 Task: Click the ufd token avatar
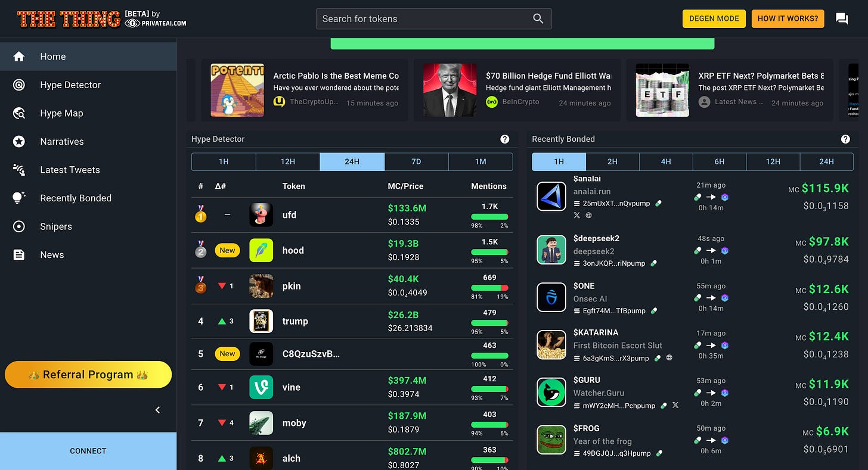[261, 214]
